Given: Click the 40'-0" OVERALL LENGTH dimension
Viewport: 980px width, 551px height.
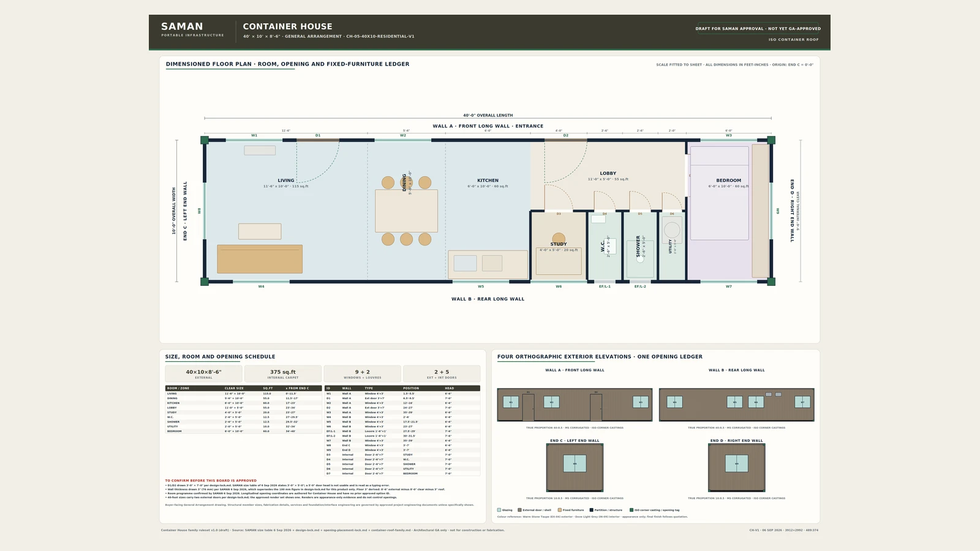Looking at the screenshot, I should 488,115.
